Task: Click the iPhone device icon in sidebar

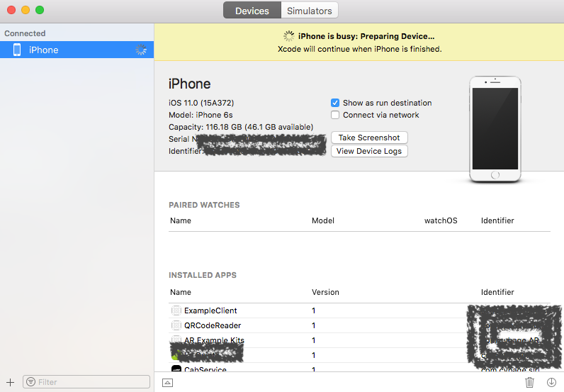Action: tap(17, 50)
